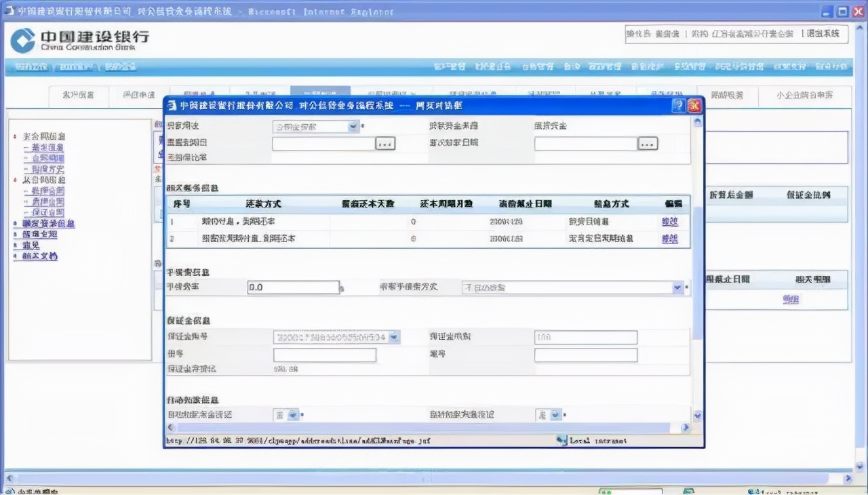Click the dialog horizontal scrollbar right arrow
This screenshot has height=495, width=868.
click(x=685, y=428)
